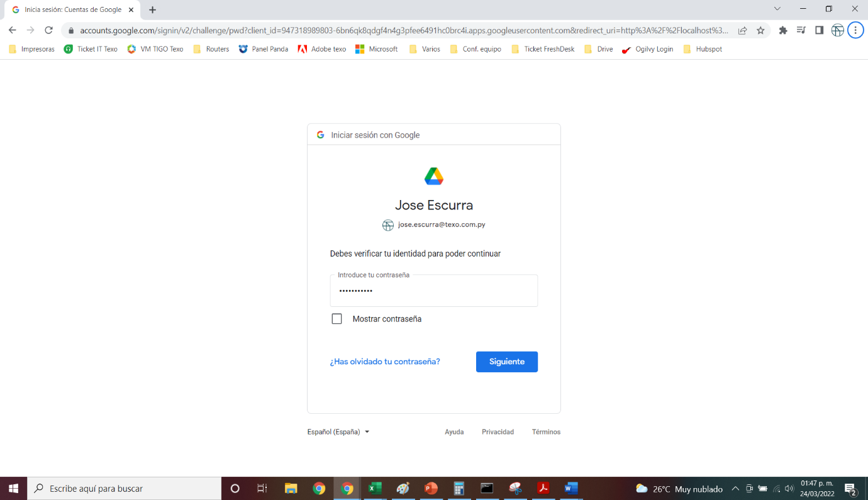Click the ¿Has olvidado tu contraseña? link
The height and width of the screenshot is (500, 868).
tap(385, 362)
